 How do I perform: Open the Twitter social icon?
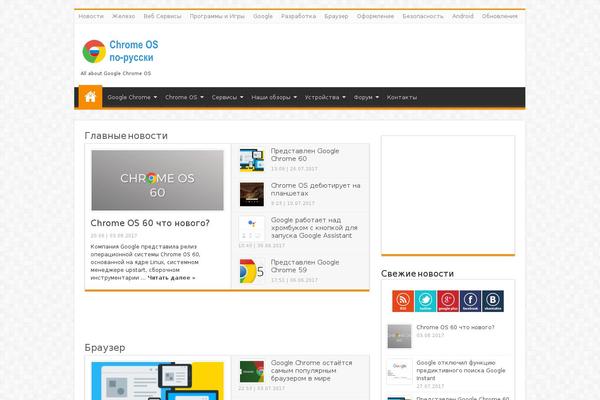(x=426, y=301)
